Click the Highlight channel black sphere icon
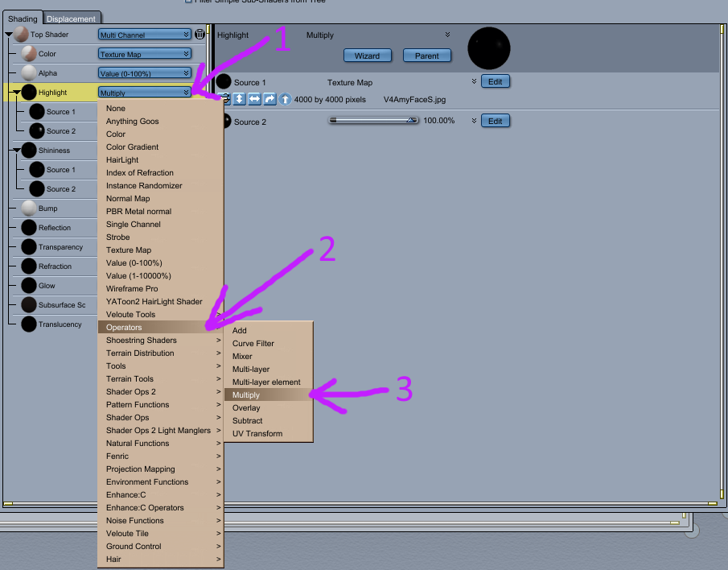The image size is (728, 570). point(29,92)
